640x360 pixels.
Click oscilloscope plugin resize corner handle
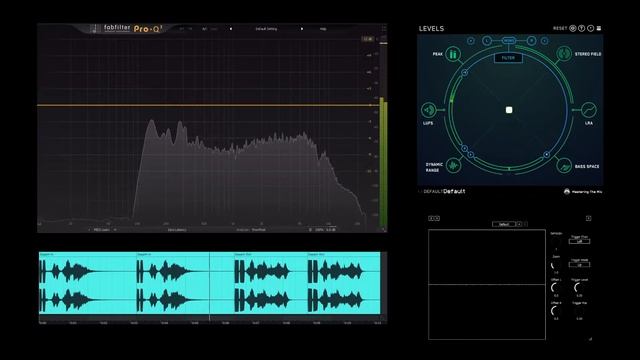coord(590,339)
